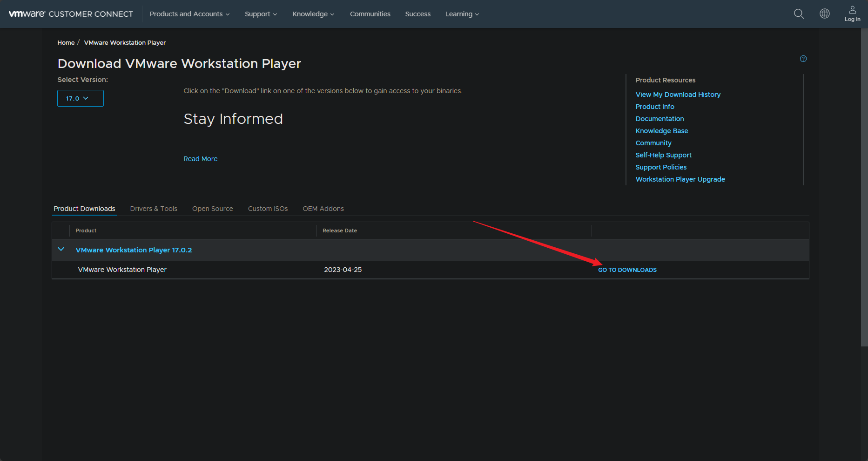Expand Products and Accounts menu
This screenshot has width=868, height=461.
click(189, 14)
